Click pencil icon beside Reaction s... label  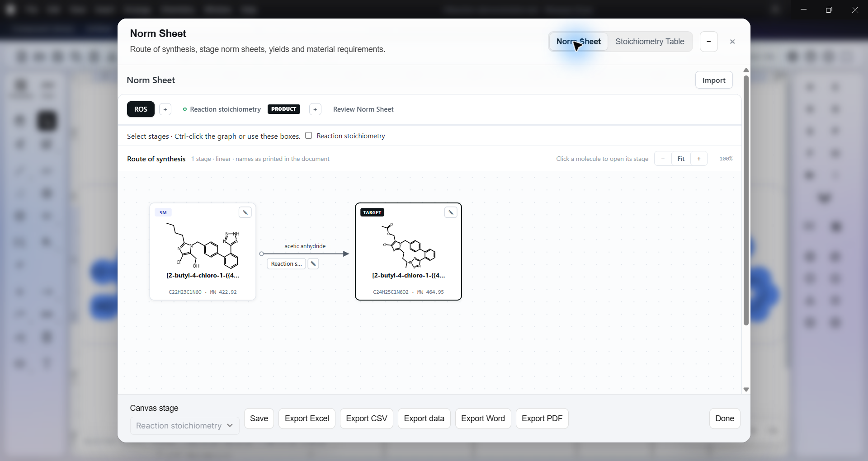click(313, 264)
